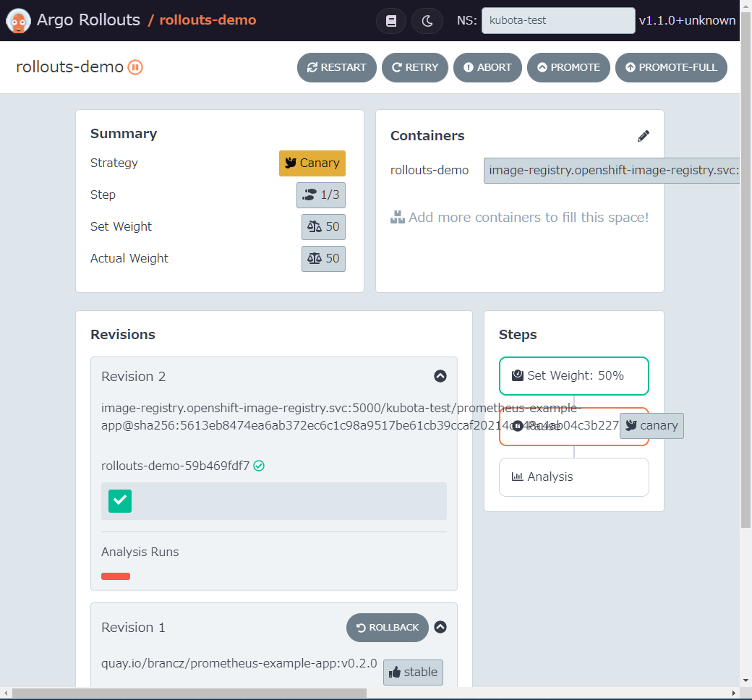Click the scroll down arrow
This screenshot has width=752, height=700.
745,680
